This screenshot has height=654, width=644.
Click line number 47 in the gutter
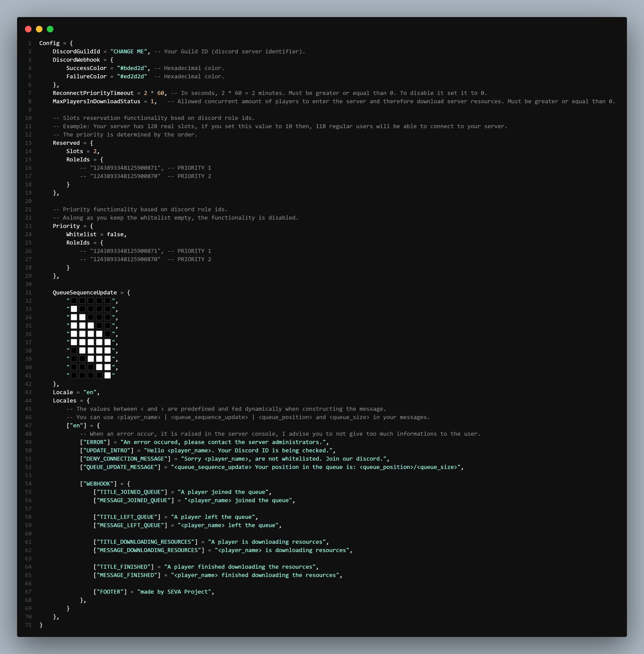tap(29, 425)
